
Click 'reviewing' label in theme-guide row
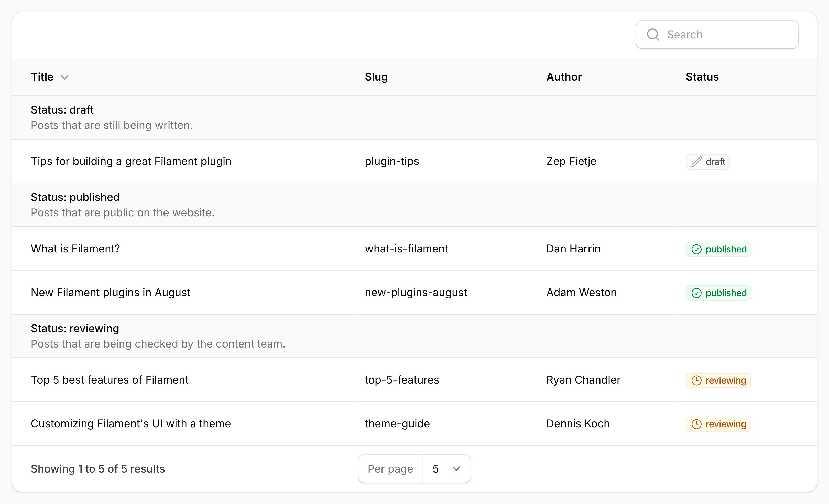(726, 424)
